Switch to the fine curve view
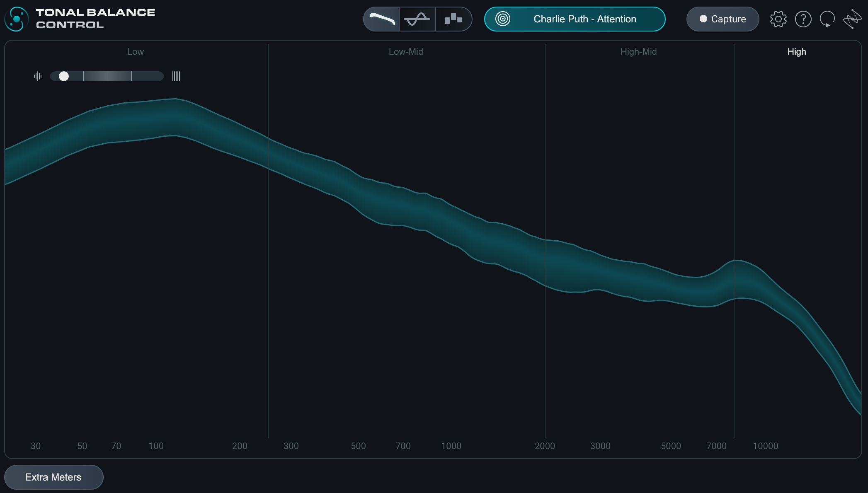 (417, 19)
